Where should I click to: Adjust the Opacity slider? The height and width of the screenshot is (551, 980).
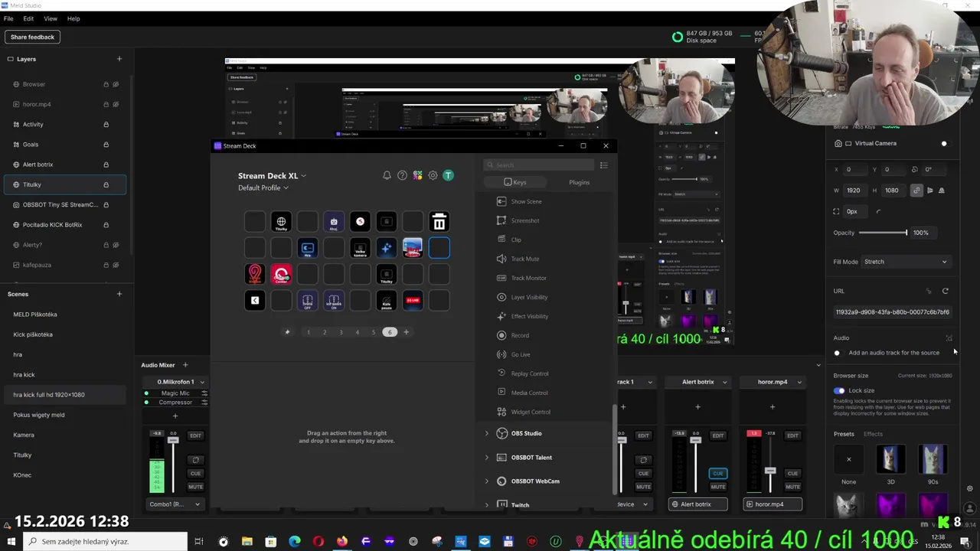tap(882, 233)
